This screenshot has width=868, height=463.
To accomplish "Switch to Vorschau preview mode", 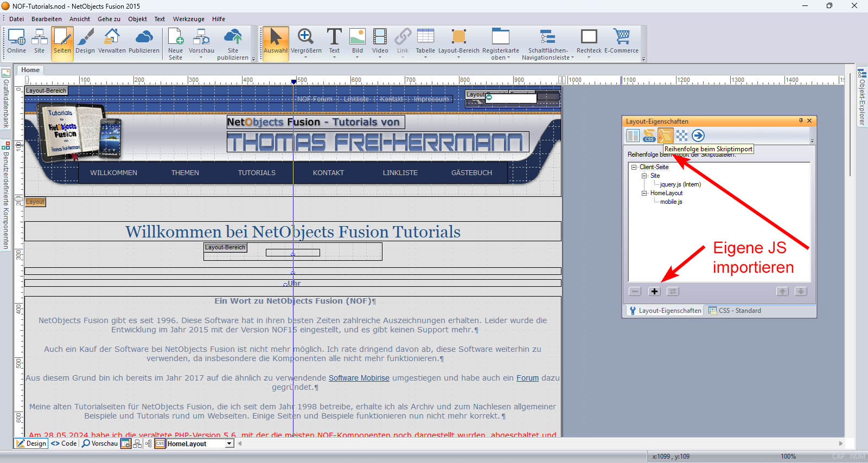I will (100, 443).
